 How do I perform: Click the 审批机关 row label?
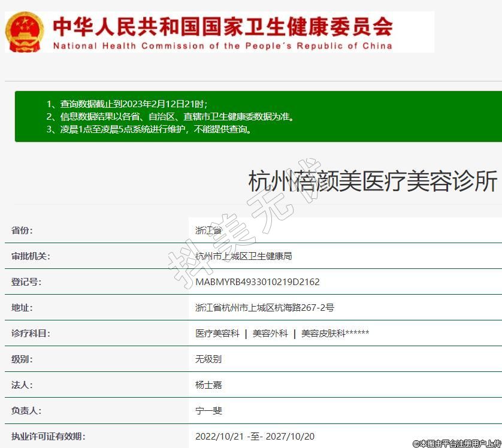[x=31, y=256]
